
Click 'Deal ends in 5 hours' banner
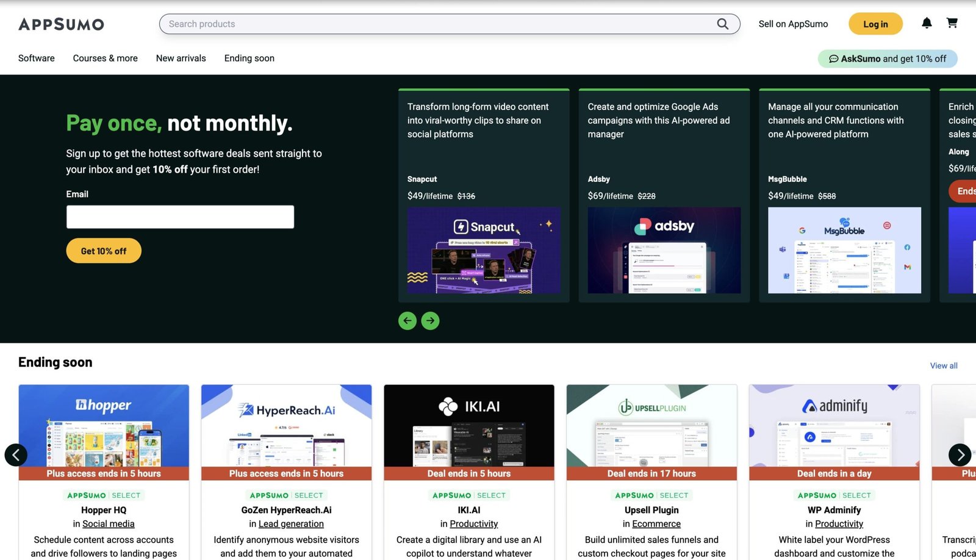[x=469, y=473]
